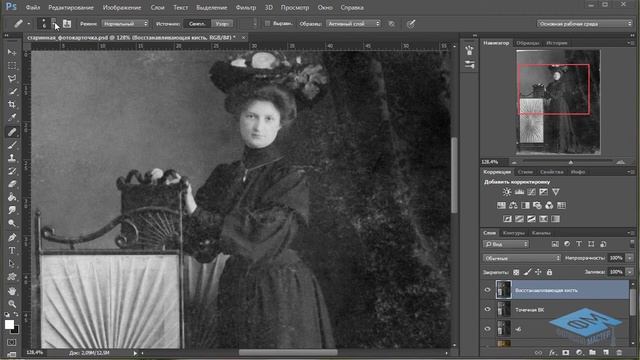Create a new layer group
Screen dimensions: 640x360
pyautogui.click(x=592, y=352)
